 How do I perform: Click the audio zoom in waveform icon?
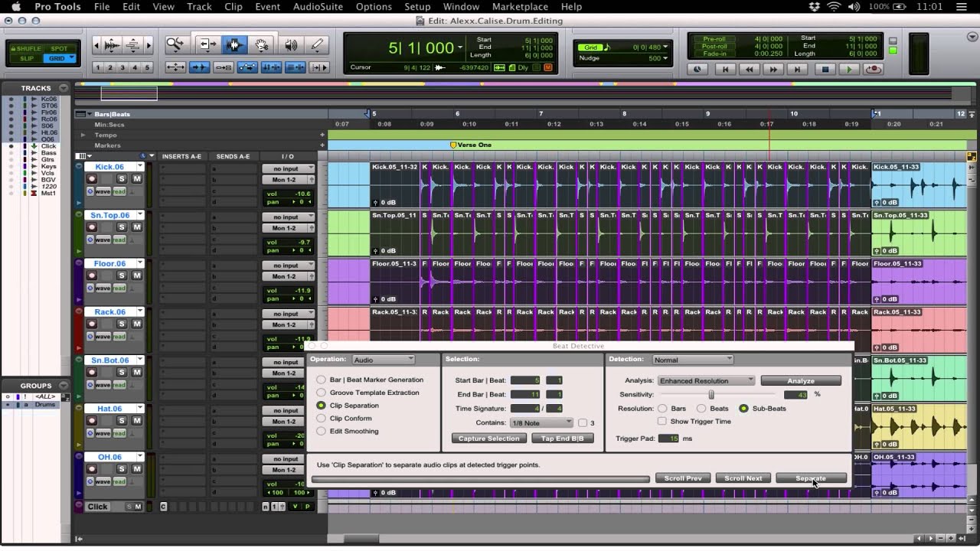tap(112, 45)
